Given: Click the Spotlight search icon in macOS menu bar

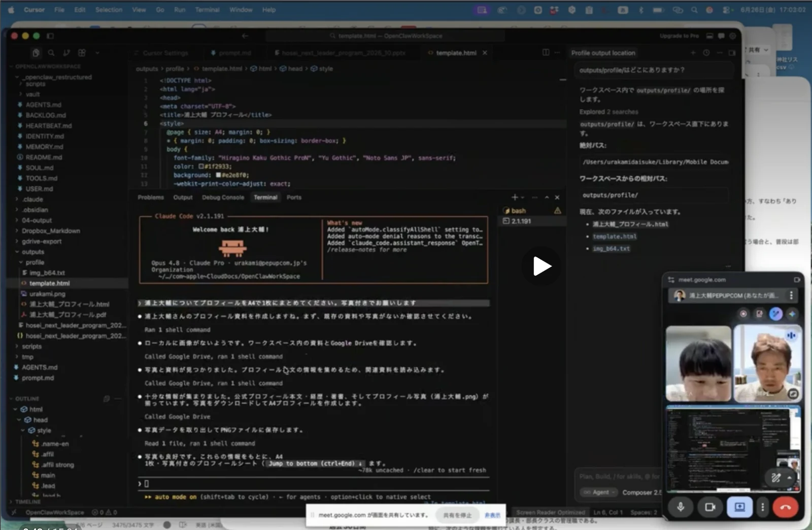Looking at the screenshot, I should pyautogui.click(x=694, y=10).
